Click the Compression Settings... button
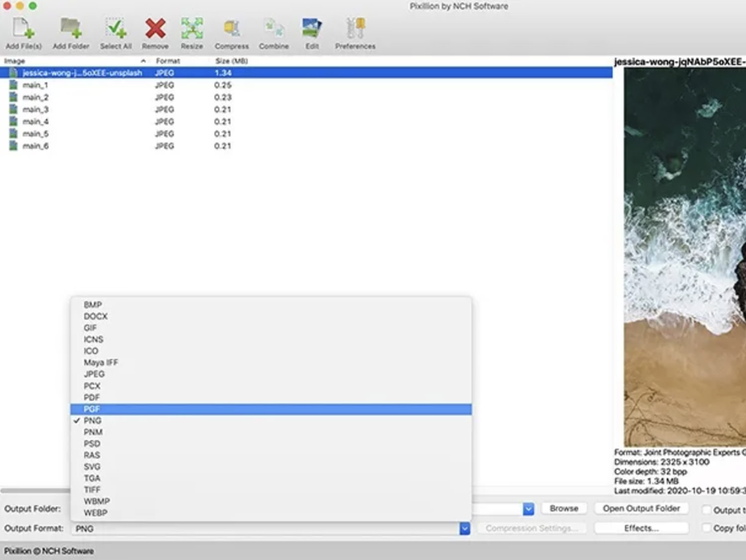The width and height of the screenshot is (746, 560). pos(532,528)
